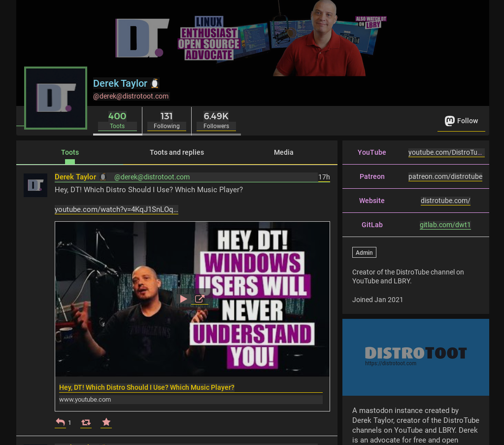504x445 pixels.
Task: Follow Derek Taylor
Action: (461, 121)
